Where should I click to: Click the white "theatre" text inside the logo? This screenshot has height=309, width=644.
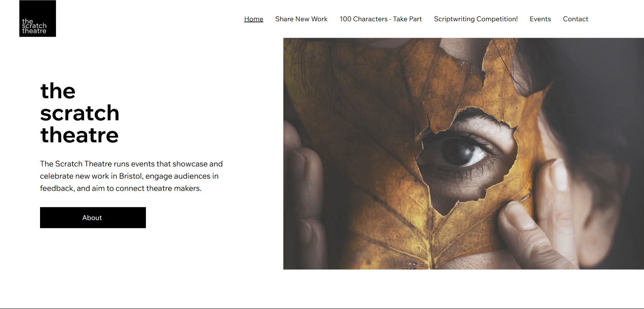click(x=34, y=31)
